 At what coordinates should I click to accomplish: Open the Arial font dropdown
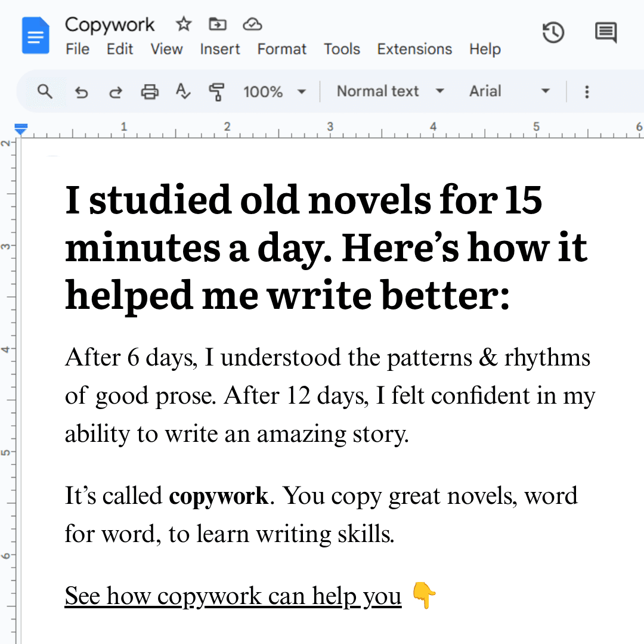point(509,91)
